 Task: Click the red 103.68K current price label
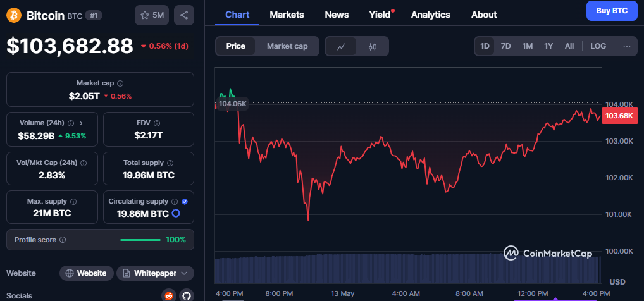click(619, 115)
